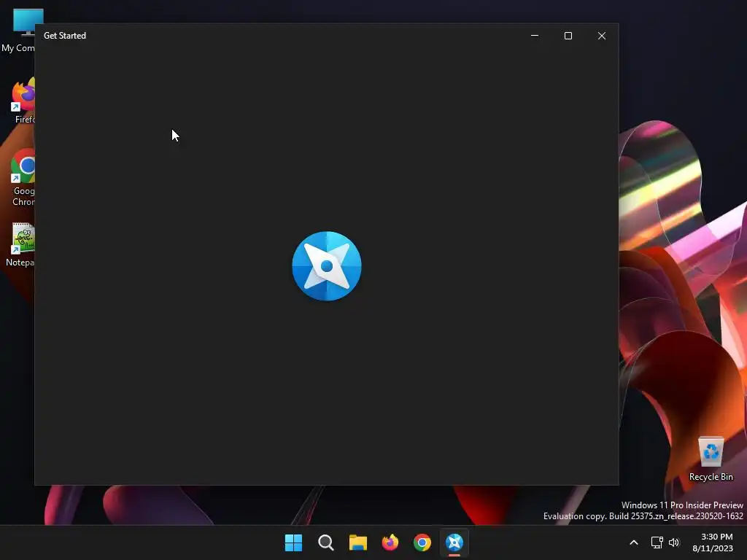
Task: Close the Get Started window
Action: point(602,36)
